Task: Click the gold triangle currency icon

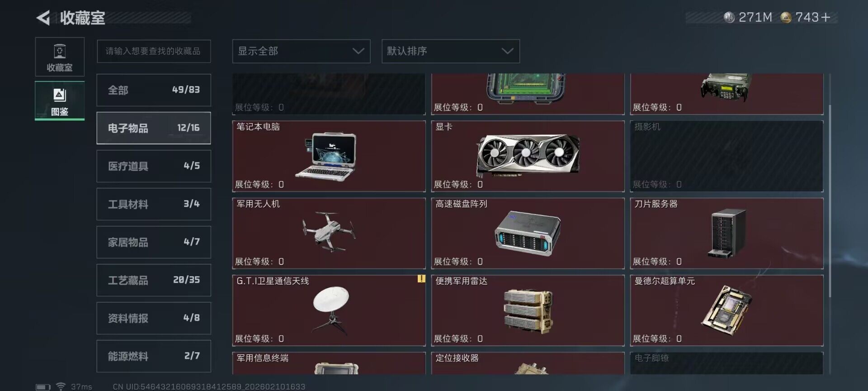Action: (x=786, y=18)
